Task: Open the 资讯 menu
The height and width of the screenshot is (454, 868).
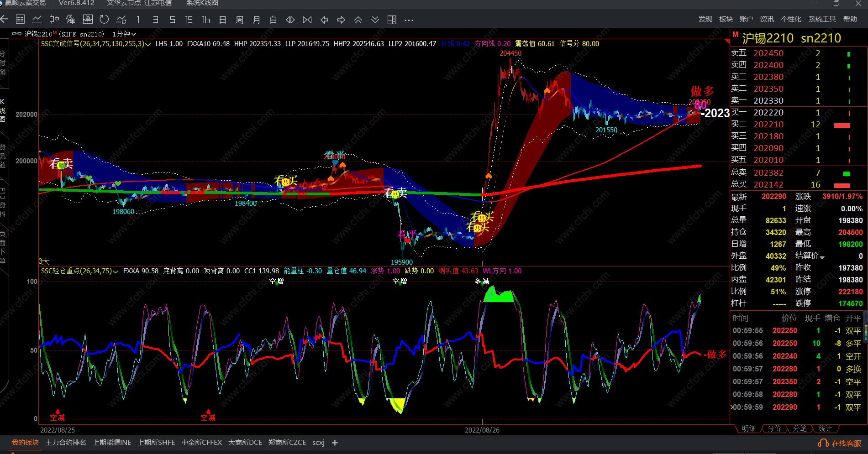Action: (767, 19)
